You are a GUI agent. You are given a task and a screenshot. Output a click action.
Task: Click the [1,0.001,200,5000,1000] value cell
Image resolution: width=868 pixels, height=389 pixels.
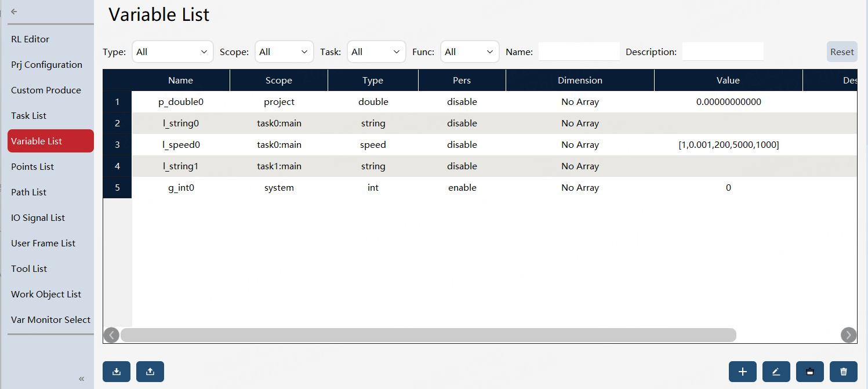tap(729, 145)
